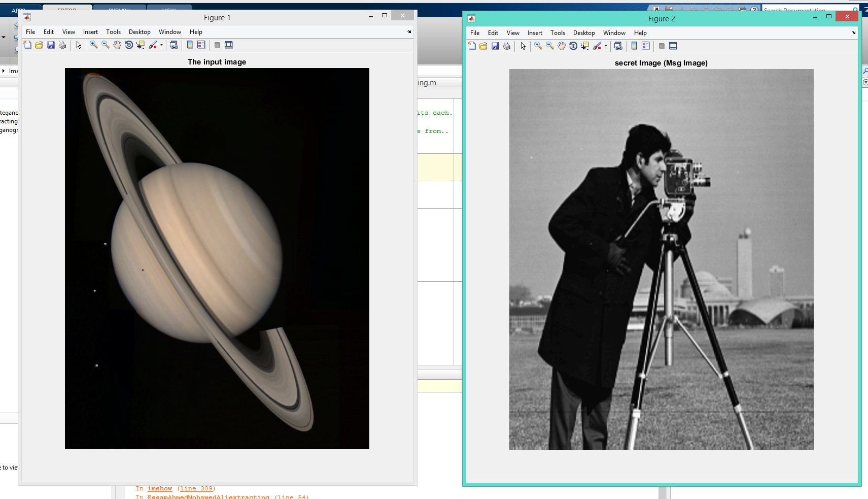Image resolution: width=868 pixels, height=499 pixels.
Task: Activate the Pan tool in Figure 1
Action: point(117,45)
